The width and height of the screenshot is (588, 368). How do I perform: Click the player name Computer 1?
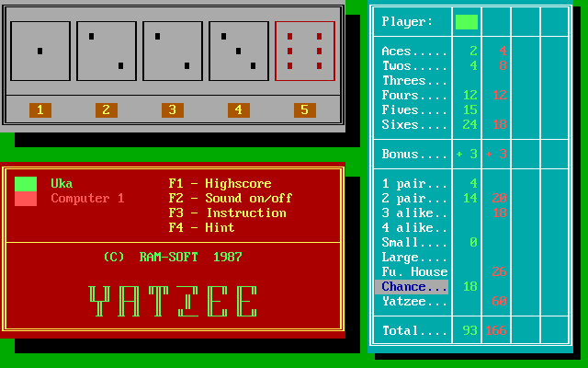[x=88, y=199]
